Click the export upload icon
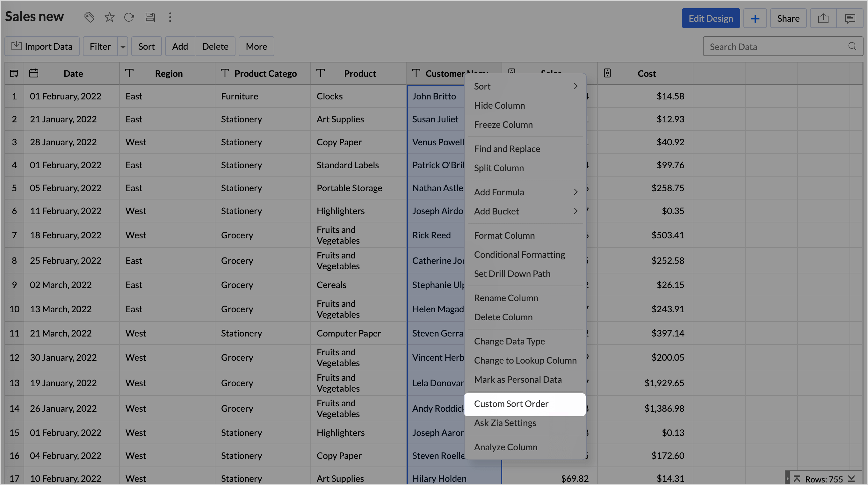The width and height of the screenshot is (868, 485). (823, 18)
